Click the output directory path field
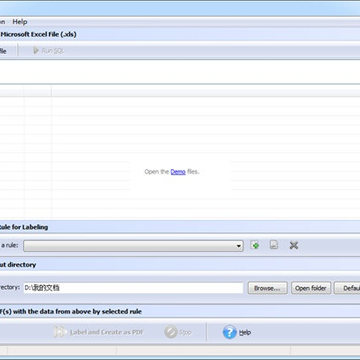This screenshot has width=360, height=360. 133,288
